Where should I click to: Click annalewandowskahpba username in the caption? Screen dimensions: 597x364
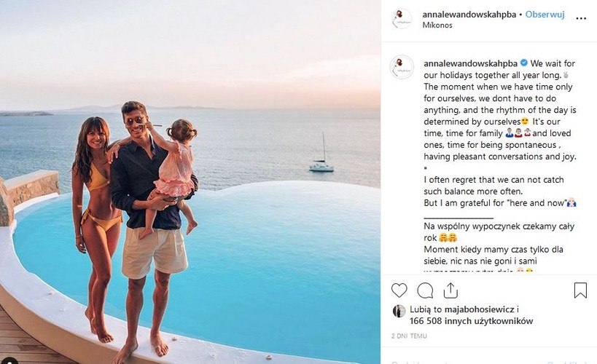469,63
